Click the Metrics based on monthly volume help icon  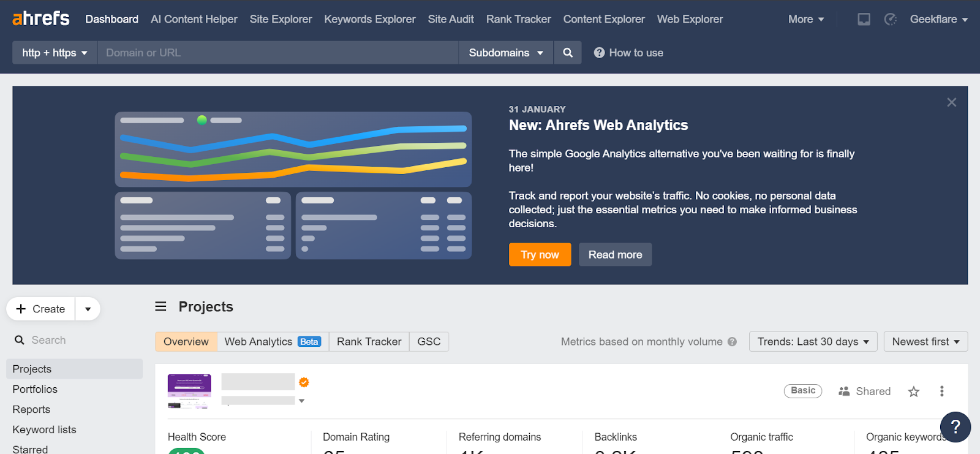732,342
